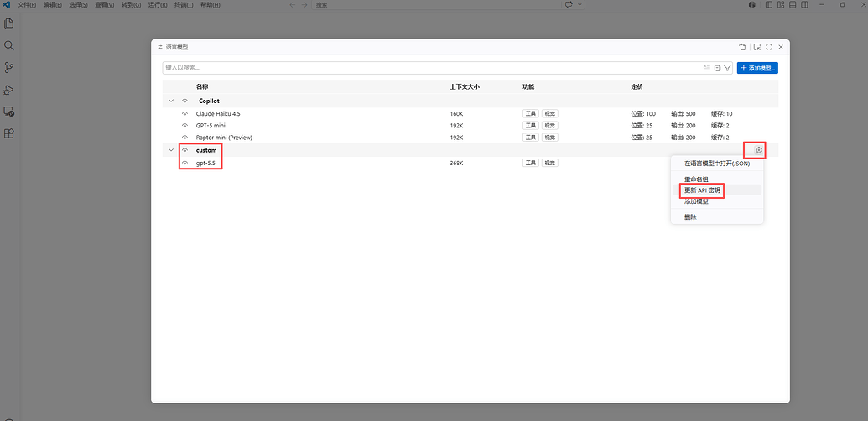Open the 转到(G) menu
868x421 pixels.
click(131, 4)
